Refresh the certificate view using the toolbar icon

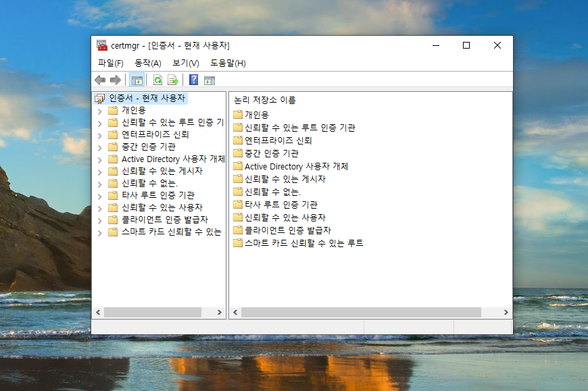(x=156, y=80)
